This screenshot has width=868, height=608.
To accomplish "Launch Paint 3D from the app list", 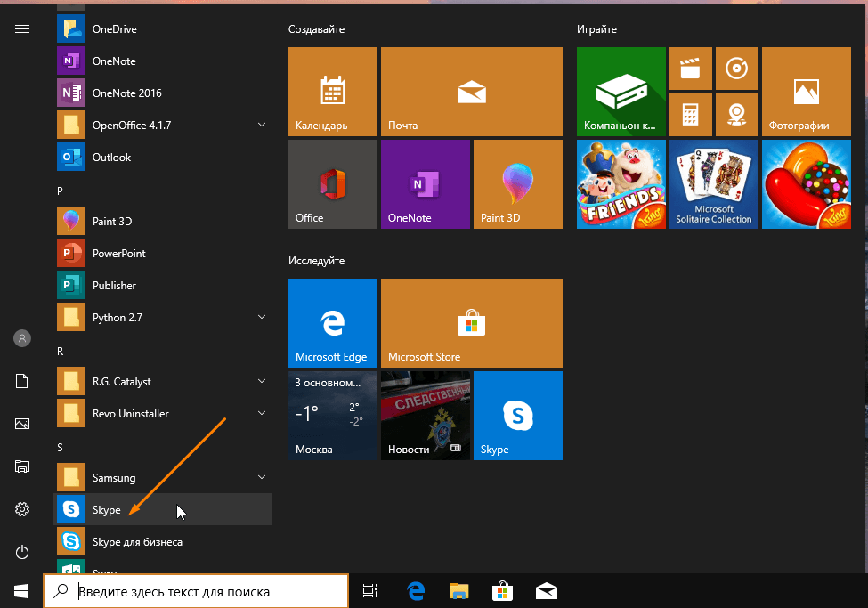I will (163, 221).
